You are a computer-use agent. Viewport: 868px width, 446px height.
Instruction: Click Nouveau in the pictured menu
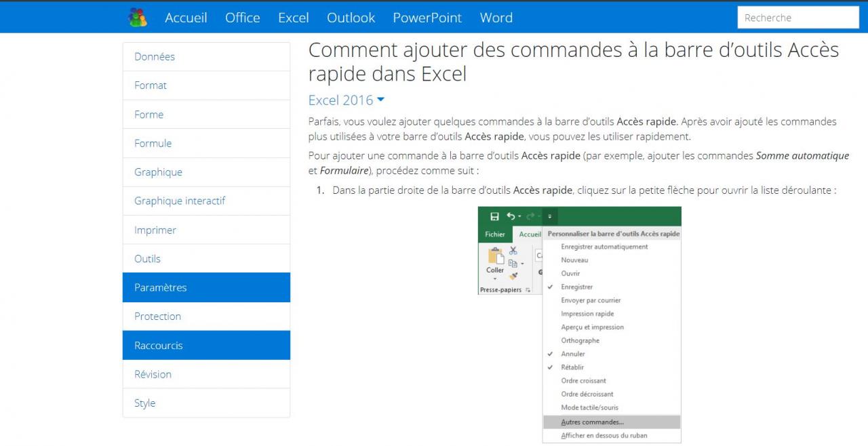574,260
